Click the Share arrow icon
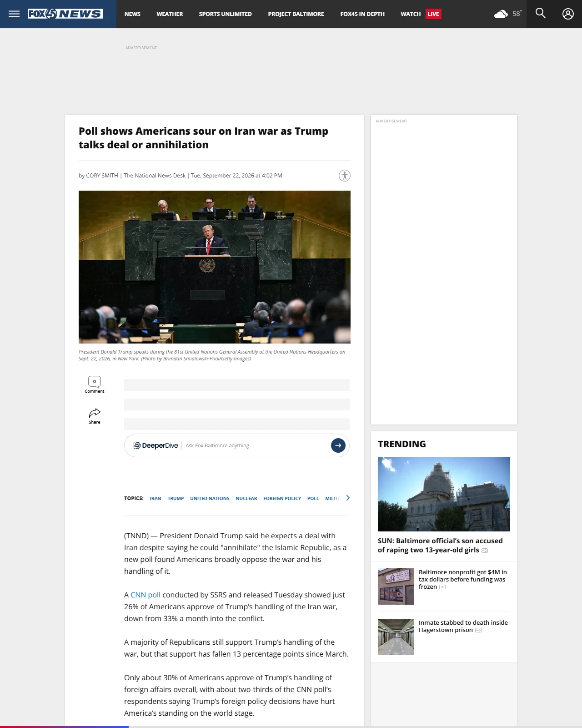582x728 pixels. coord(95,413)
